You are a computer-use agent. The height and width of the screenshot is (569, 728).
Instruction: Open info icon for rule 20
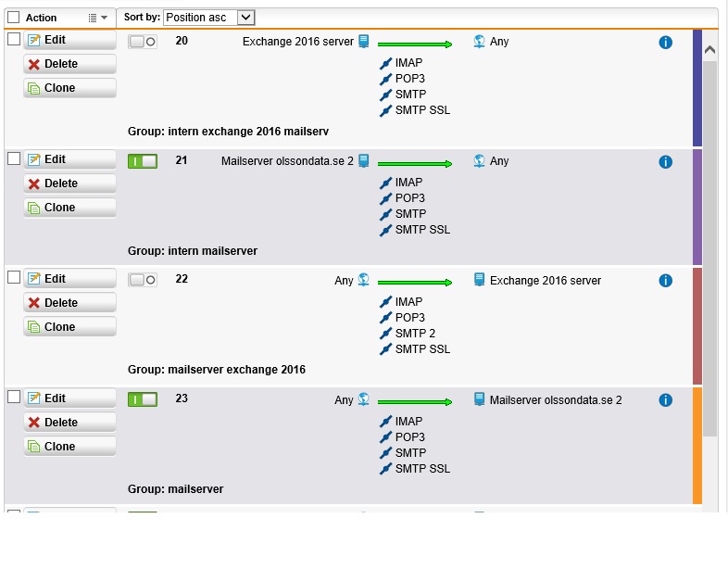(665, 43)
